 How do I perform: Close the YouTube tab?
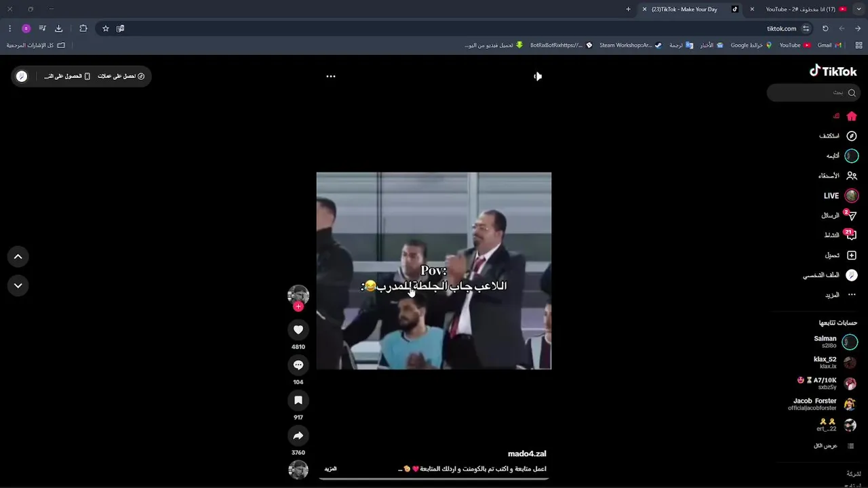pyautogui.click(x=752, y=9)
